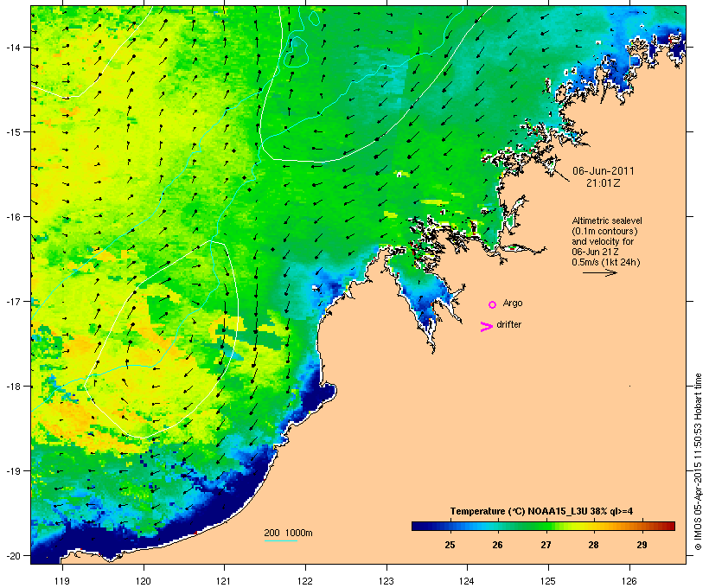Click the 28 value on temperature scale
Viewport: 709px width, 588px height.
(594, 545)
